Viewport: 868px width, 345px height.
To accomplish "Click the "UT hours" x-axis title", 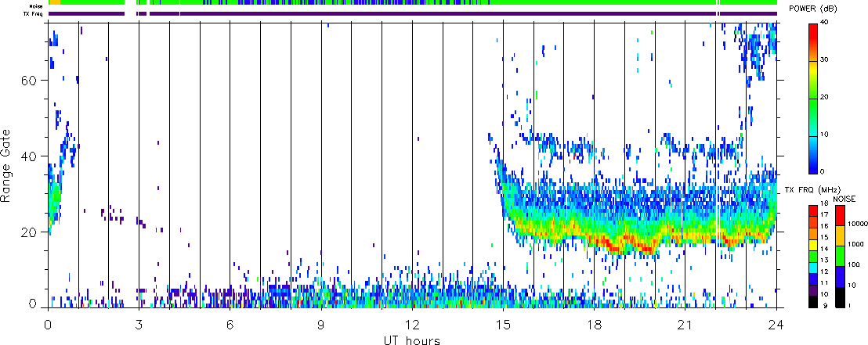I will pyautogui.click(x=412, y=340).
